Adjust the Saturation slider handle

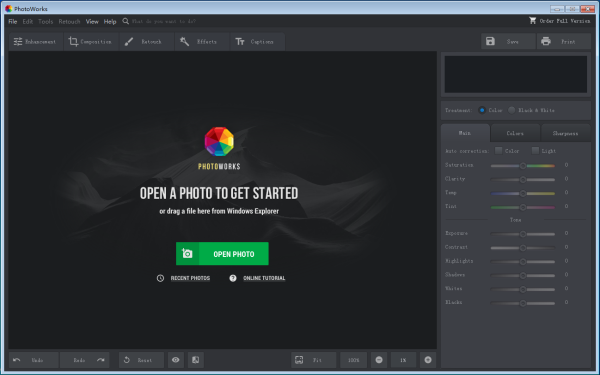[x=523, y=166]
